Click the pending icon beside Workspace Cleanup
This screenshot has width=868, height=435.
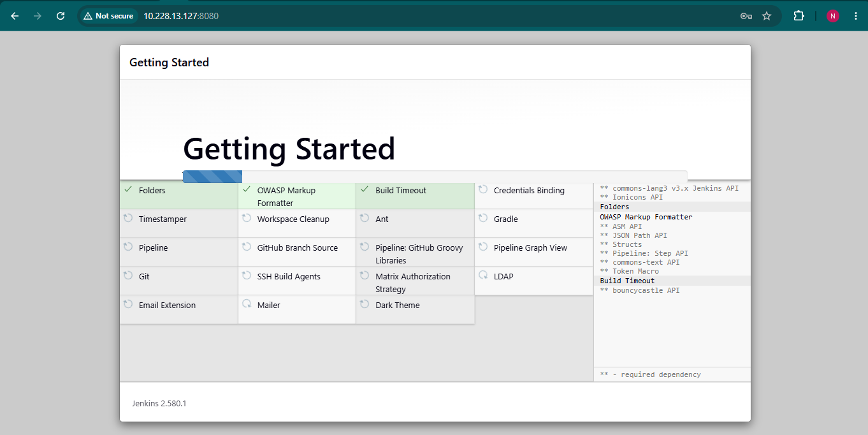[247, 218]
